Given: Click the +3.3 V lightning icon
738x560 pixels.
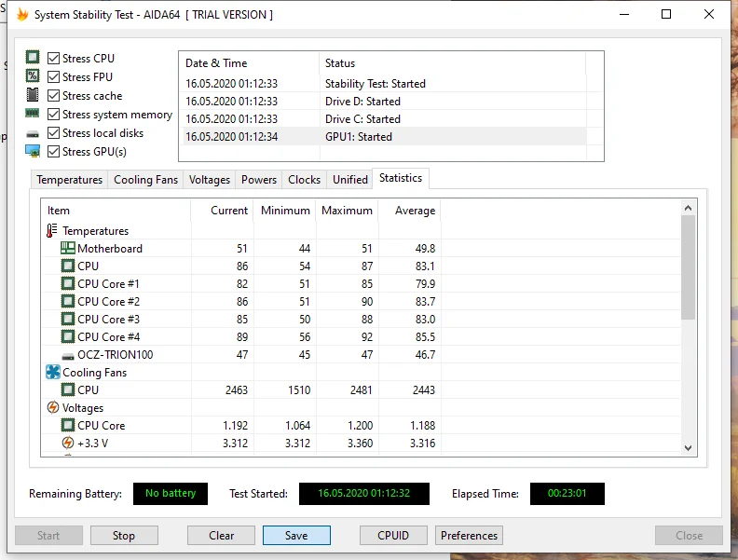Looking at the screenshot, I should [x=68, y=443].
